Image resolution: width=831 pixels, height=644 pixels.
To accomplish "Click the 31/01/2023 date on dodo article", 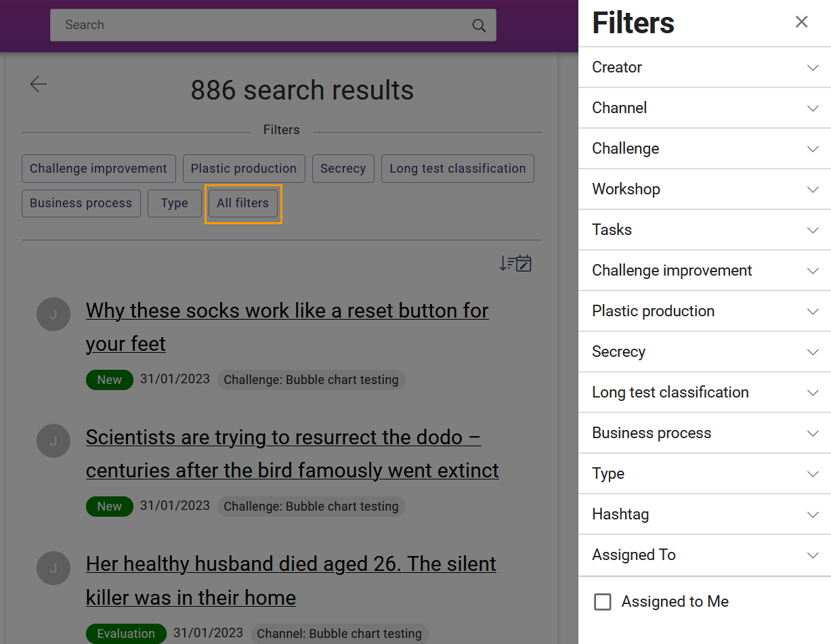I will pyautogui.click(x=175, y=506).
